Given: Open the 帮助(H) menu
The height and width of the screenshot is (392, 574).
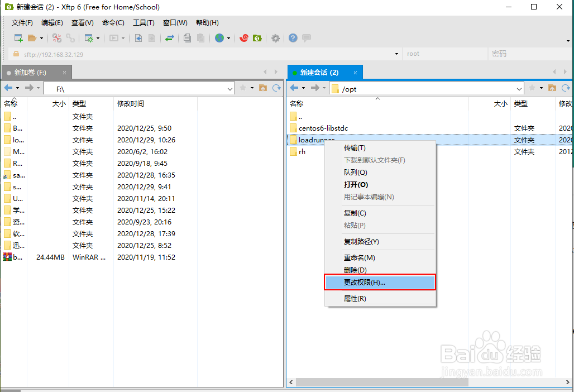Looking at the screenshot, I should pos(207,23).
